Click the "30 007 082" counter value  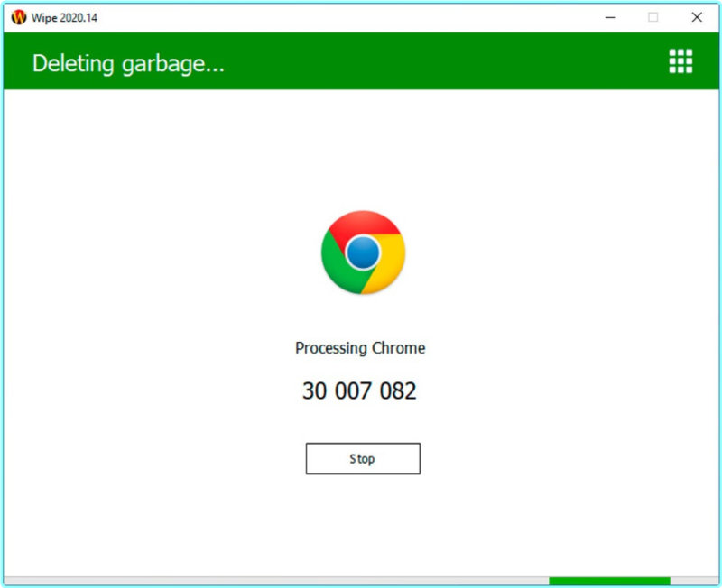point(359,390)
